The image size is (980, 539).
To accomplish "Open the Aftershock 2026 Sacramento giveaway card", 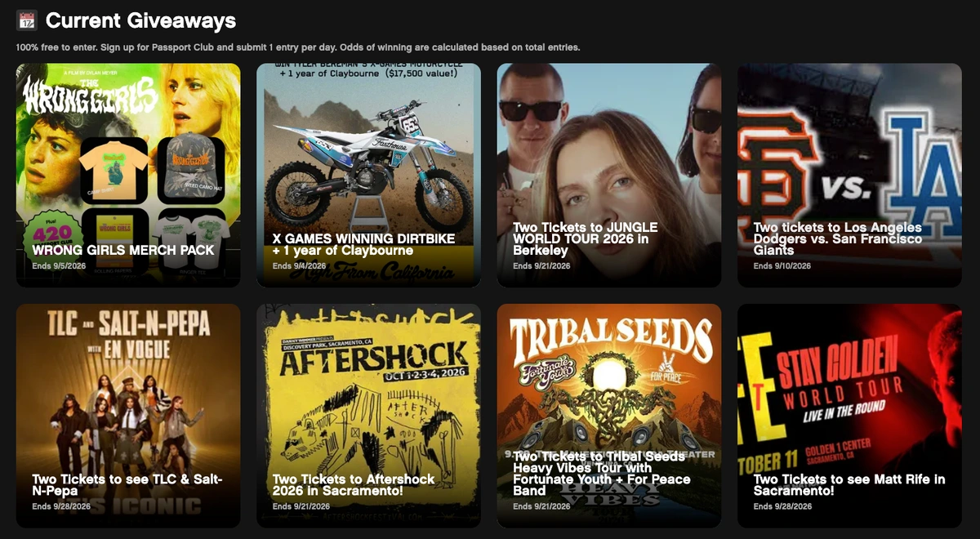I will (368, 416).
